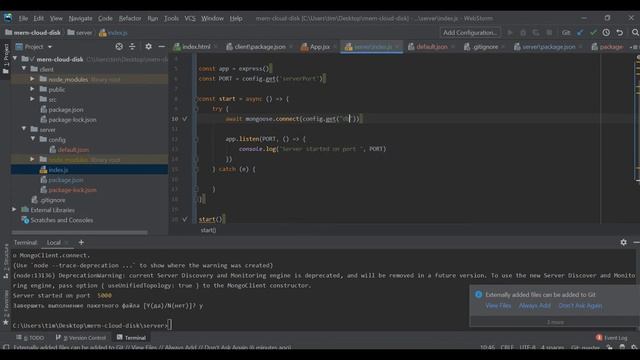640x360 pixels.
Task: Show Git history clock icon
Action: [606, 33]
